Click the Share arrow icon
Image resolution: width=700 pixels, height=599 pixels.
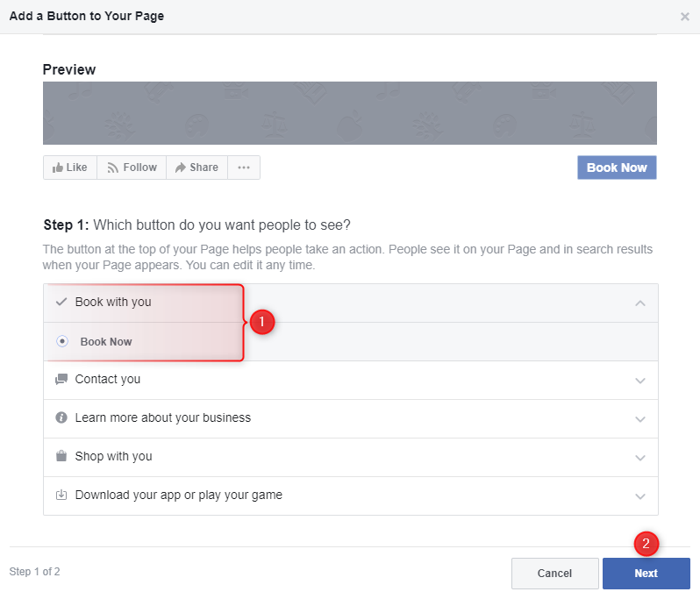click(180, 168)
